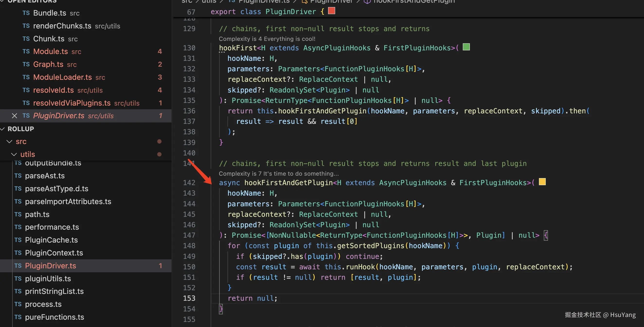The height and width of the screenshot is (327, 644).
Task: Open renderChunks.ts in open editors
Action: 62,26
